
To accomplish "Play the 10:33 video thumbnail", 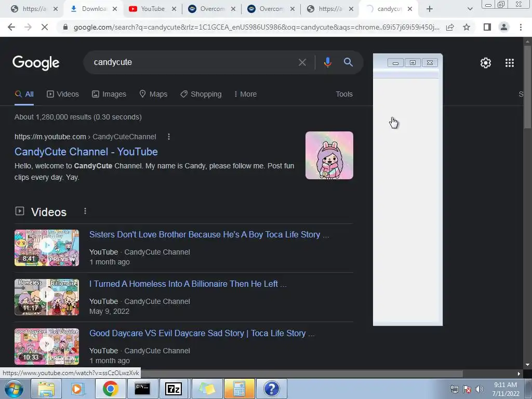I will [47, 347].
